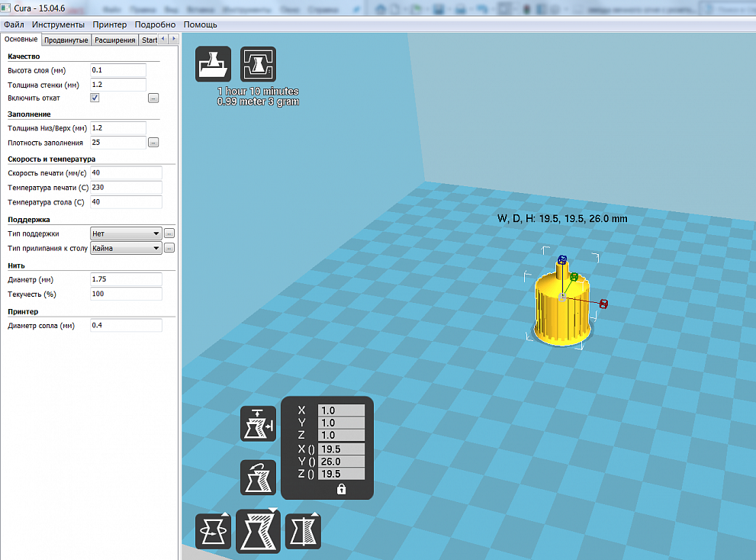The width and height of the screenshot is (756, 560).
Task: Click the Z size millimeter field
Action: click(x=341, y=474)
